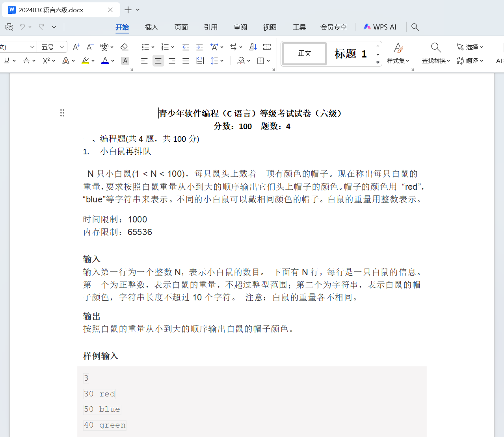
Task: Open borders dropdown arrow
Action: 268,61
